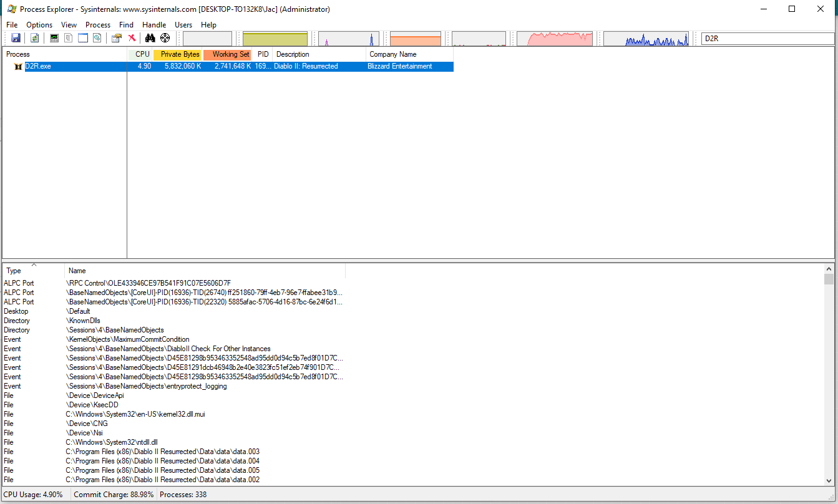Click Diablo II: Resurrected description cell

click(x=306, y=66)
